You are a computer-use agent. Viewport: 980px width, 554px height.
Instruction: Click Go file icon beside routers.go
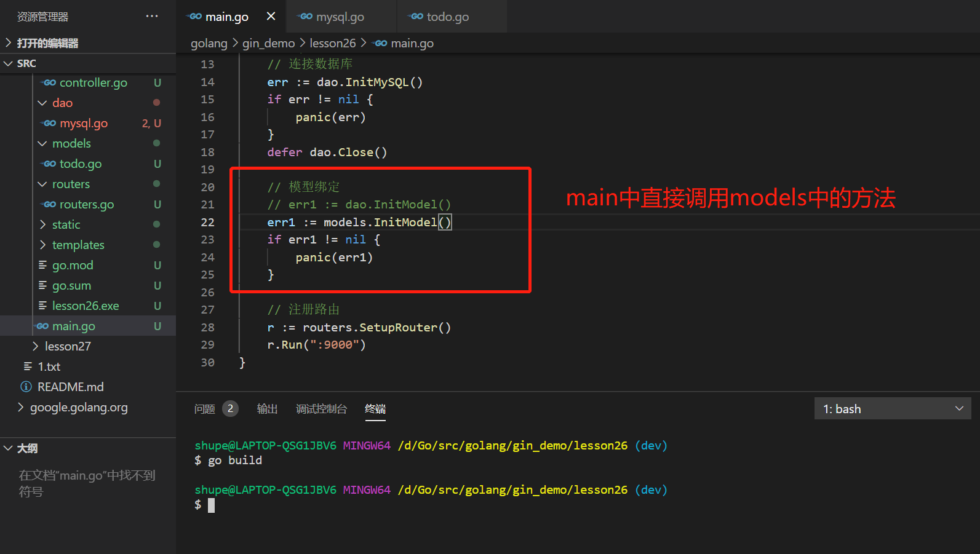50,204
